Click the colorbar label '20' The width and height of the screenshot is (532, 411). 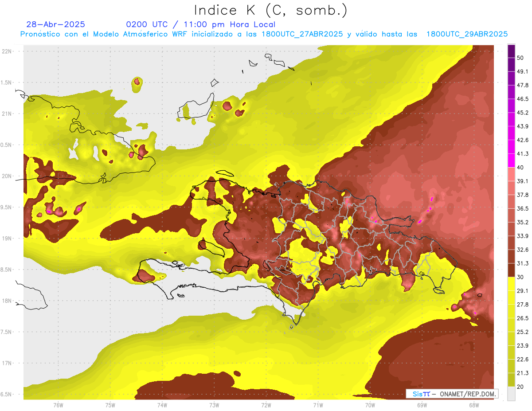click(x=520, y=387)
